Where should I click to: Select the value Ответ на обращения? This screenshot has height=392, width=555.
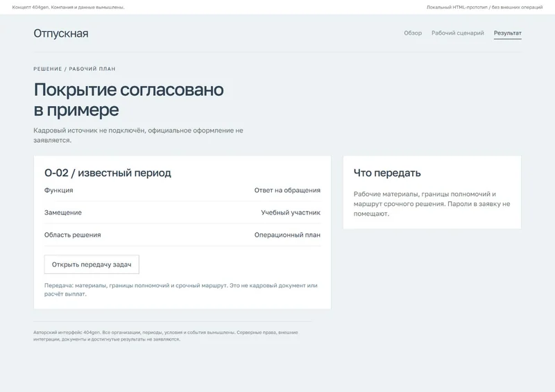click(x=287, y=190)
